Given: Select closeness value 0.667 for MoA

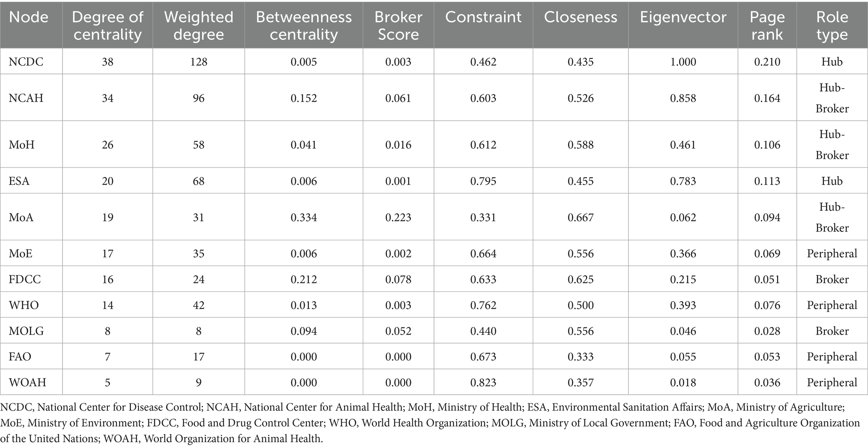Looking at the screenshot, I should 580,217.
